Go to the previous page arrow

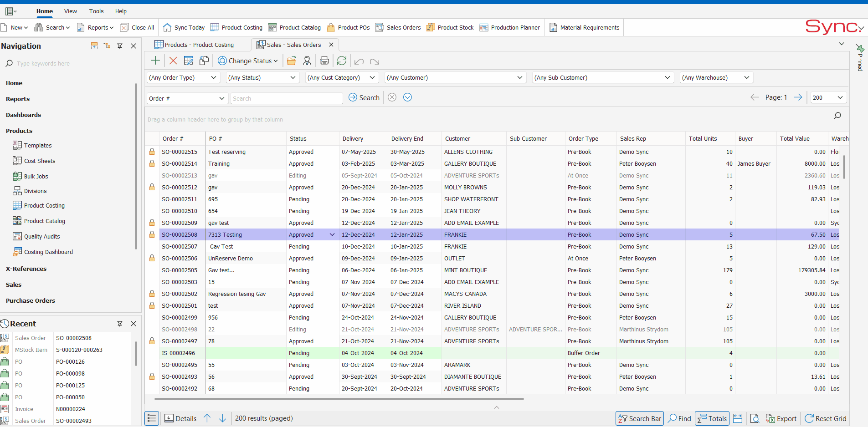click(755, 97)
